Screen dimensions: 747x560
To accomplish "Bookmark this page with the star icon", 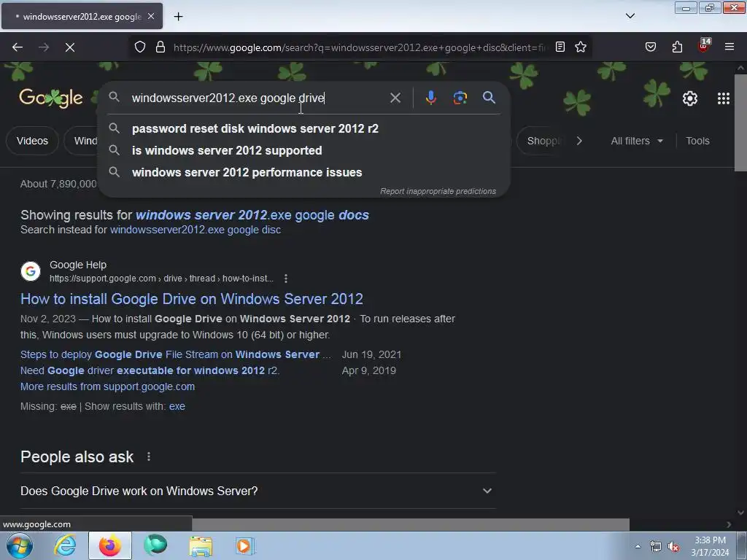I will click(x=580, y=47).
